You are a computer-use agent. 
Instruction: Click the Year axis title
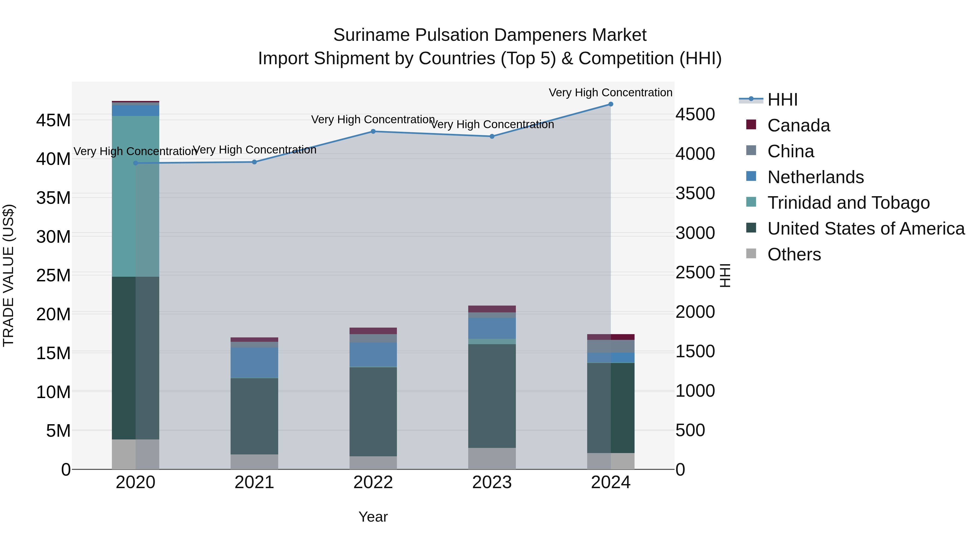click(x=373, y=517)
